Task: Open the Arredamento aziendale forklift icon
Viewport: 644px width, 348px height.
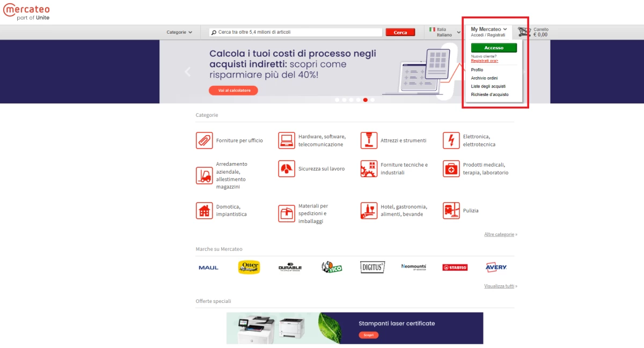Action: (204, 175)
